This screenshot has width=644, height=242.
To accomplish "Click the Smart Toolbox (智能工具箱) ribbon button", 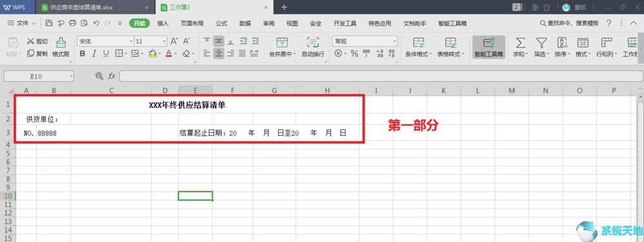I will tap(489, 47).
